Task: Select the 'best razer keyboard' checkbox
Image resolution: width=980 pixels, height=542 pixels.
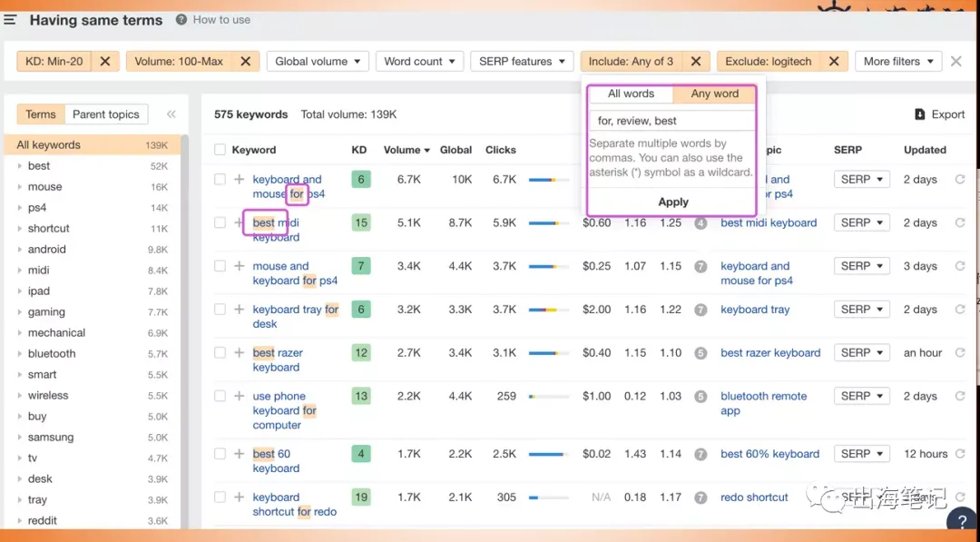Action: pyautogui.click(x=220, y=352)
